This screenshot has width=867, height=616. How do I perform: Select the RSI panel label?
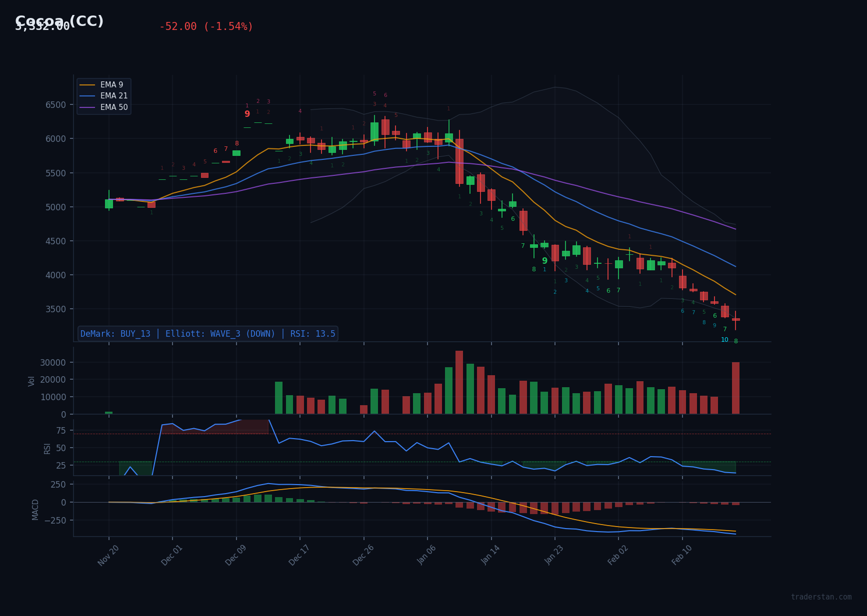point(47,448)
